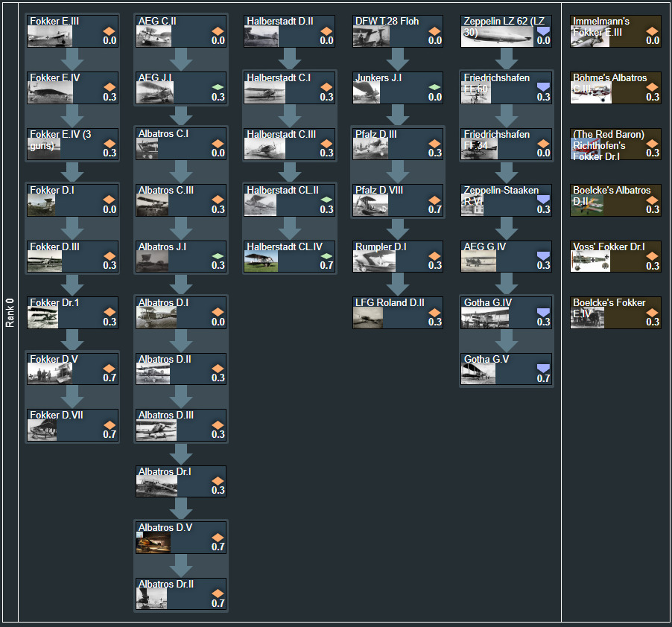Image resolution: width=672 pixels, height=627 pixels.
Task: Click the blue bomber icon on Gotha G.V
Action: [543, 369]
